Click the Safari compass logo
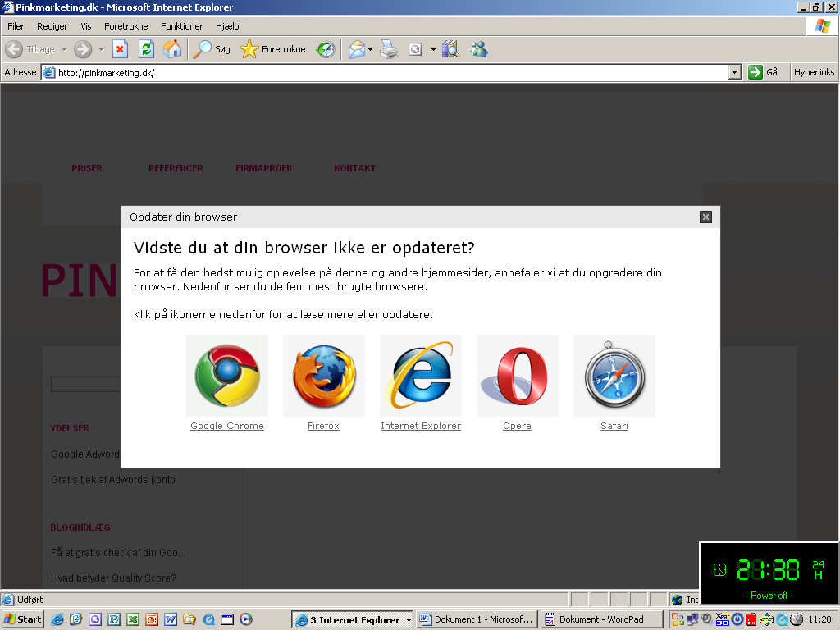The height and width of the screenshot is (630, 840). (x=614, y=376)
